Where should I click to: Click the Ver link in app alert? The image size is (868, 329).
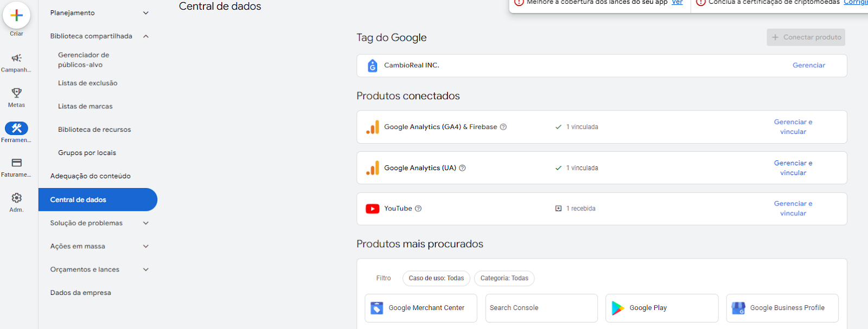(x=677, y=2)
